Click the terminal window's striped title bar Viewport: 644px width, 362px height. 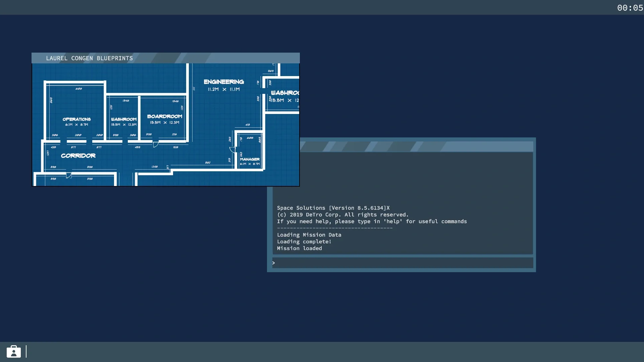416,146
